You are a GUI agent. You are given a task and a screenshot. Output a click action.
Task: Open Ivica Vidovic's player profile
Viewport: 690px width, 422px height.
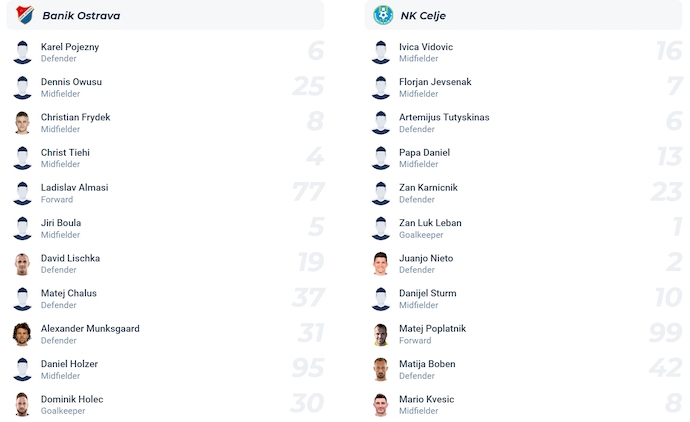426,47
